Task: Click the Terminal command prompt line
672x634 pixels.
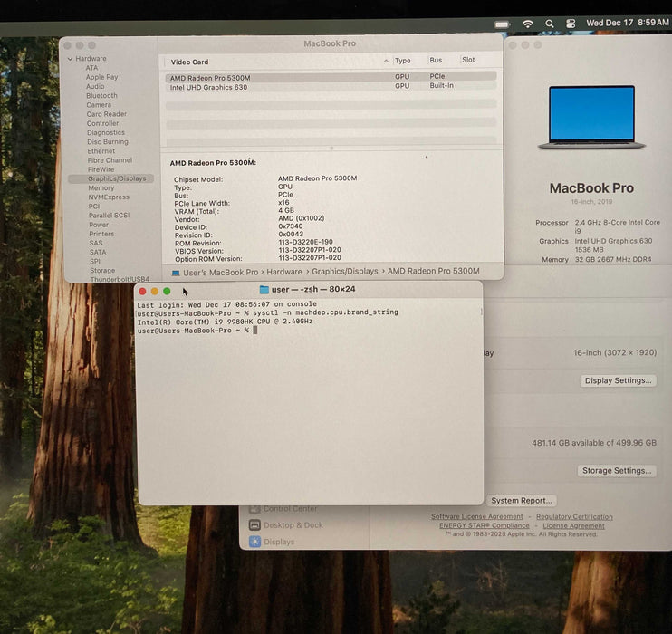Action: tap(197, 331)
